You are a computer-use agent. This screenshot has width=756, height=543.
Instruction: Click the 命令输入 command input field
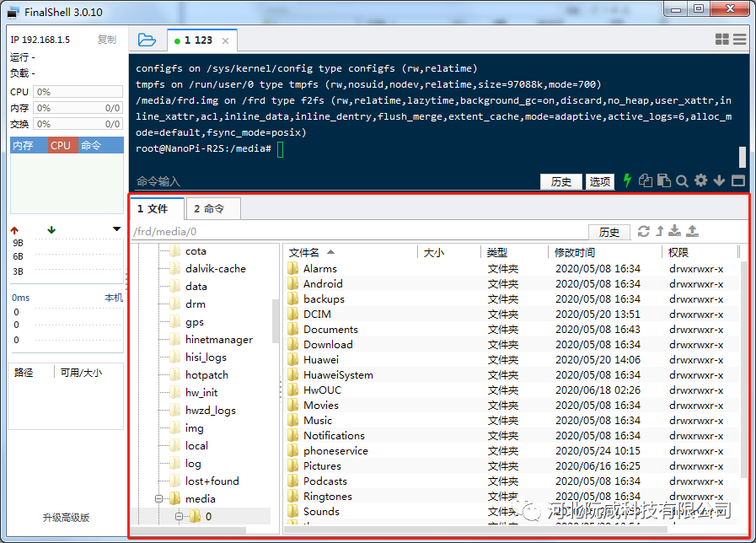335,181
